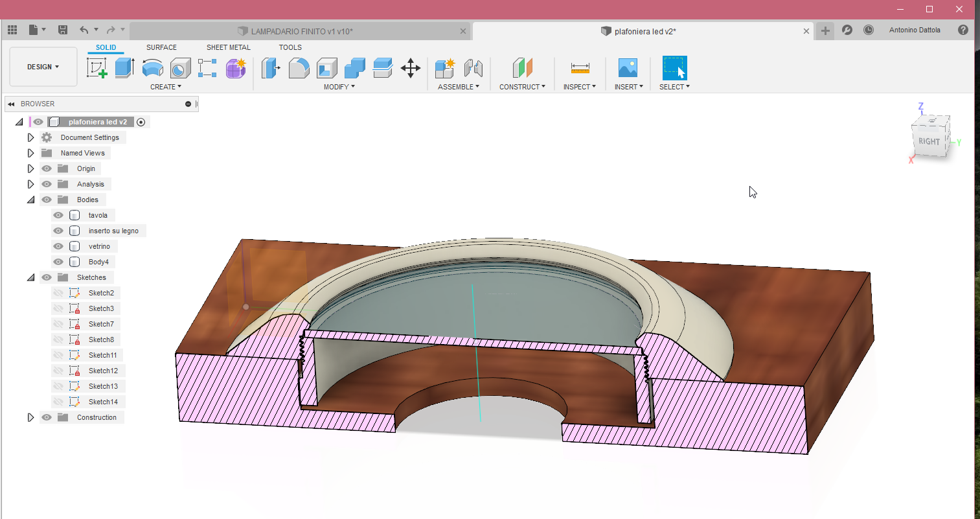Open the CREATE dropdown menu
This screenshot has width=980, height=519.
point(166,87)
